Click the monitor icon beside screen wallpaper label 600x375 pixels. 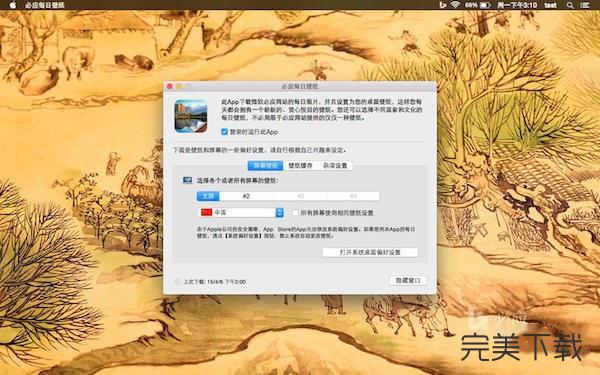[x=187, y=180]
